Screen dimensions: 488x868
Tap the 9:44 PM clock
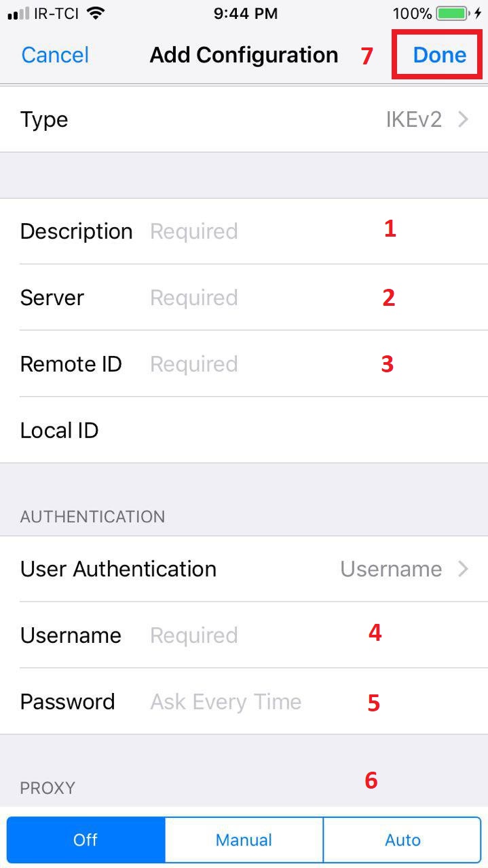(x=245, y=14)
